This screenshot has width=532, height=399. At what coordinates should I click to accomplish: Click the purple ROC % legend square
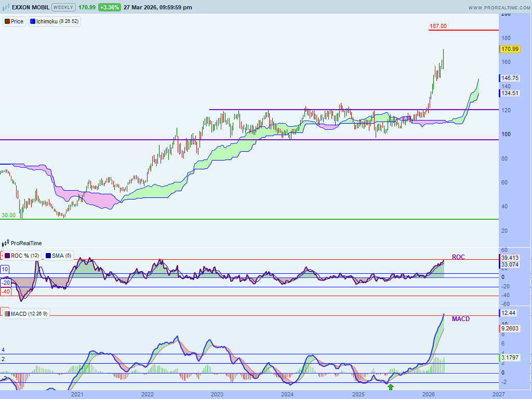[x=7, y=256]
